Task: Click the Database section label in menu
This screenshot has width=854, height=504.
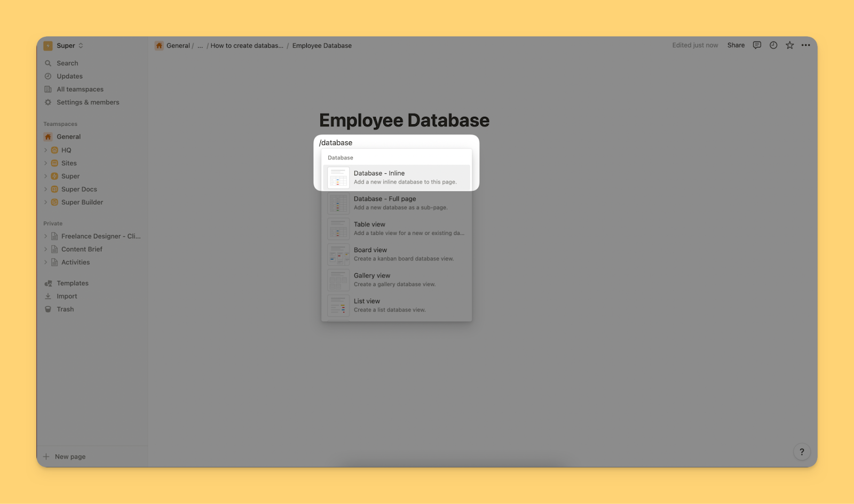Action: coord(341,158)
